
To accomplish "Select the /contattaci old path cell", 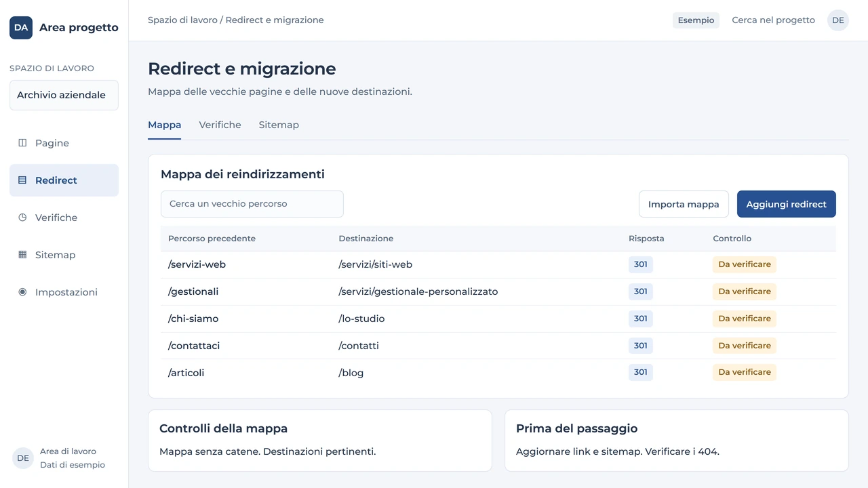I will 194,346.
